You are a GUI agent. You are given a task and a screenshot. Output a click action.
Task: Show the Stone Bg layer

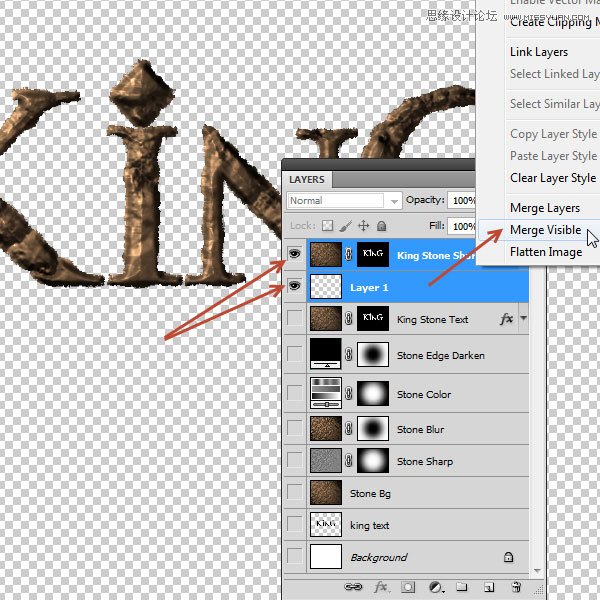click(294, 492)
